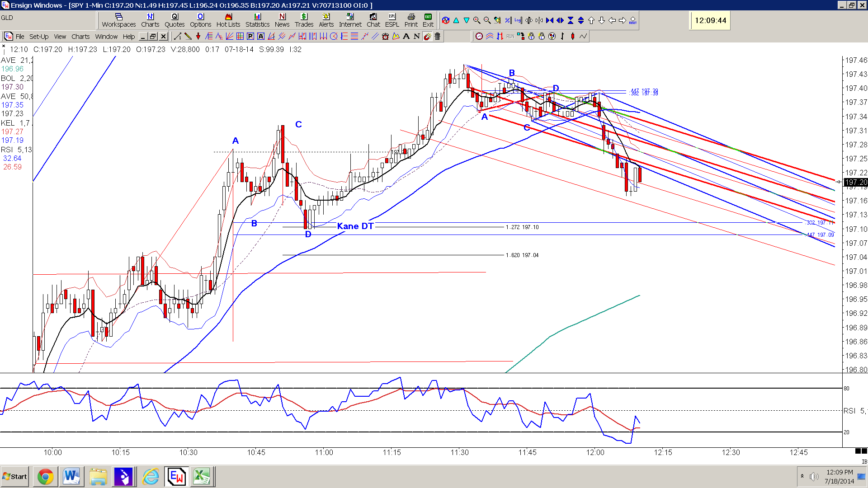Open the Window menu
The width and height of the screenshot is (868, 488).
[106, 37]
